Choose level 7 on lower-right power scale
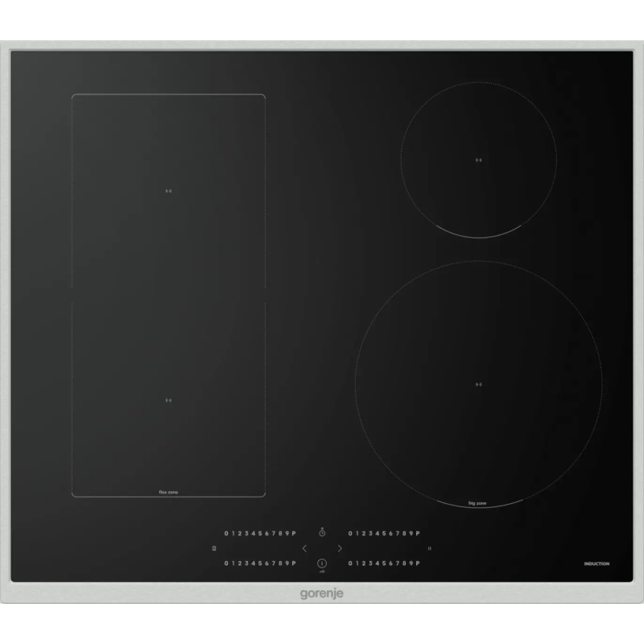This screenshot has height=644, width=644. (398, 563)
